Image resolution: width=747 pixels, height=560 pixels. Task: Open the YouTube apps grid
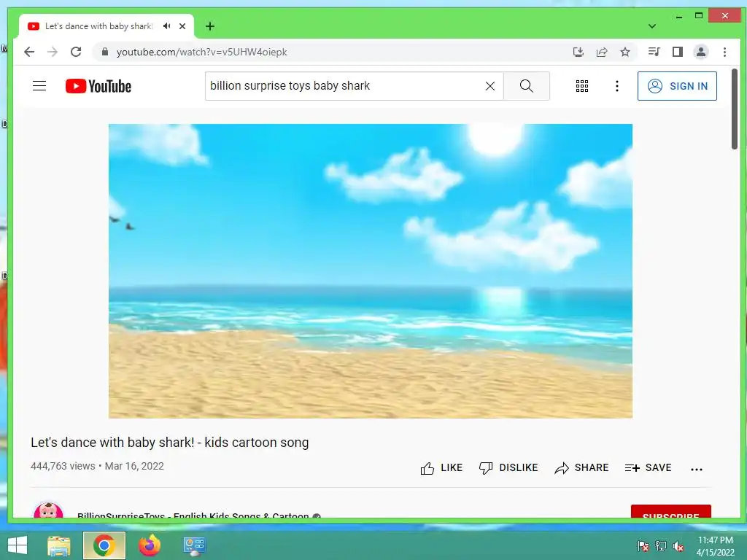581,86
